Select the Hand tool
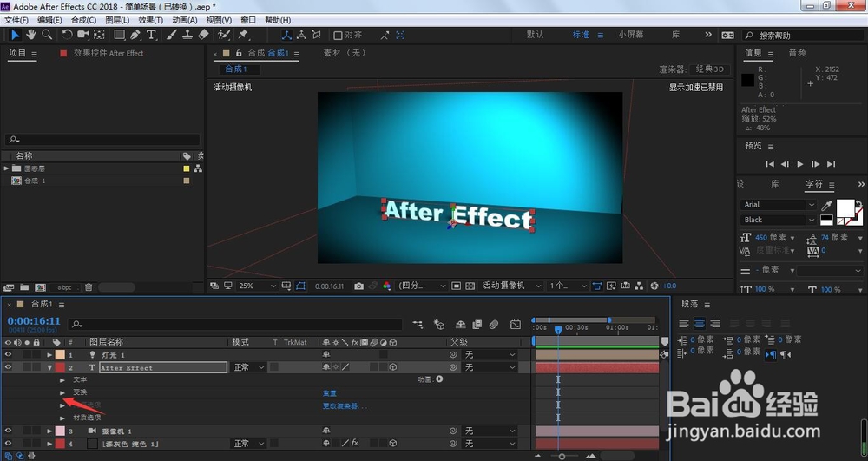This screenshot has width=868, height=461. pyautogui.click(x=31, y=35)
